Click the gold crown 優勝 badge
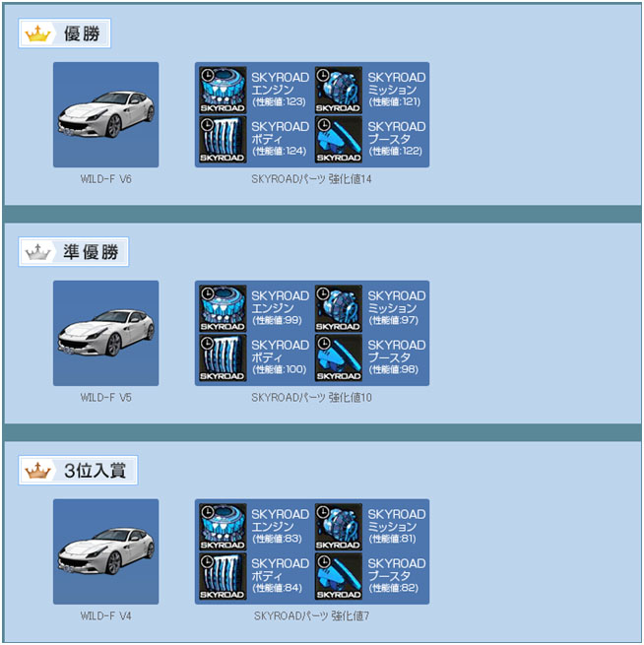 pyautogui.click(x=65, y=33)
